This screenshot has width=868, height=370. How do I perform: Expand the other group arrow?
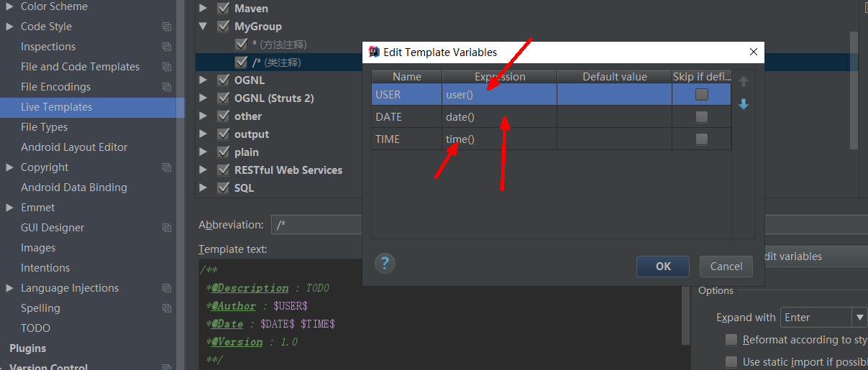[204, 116]
